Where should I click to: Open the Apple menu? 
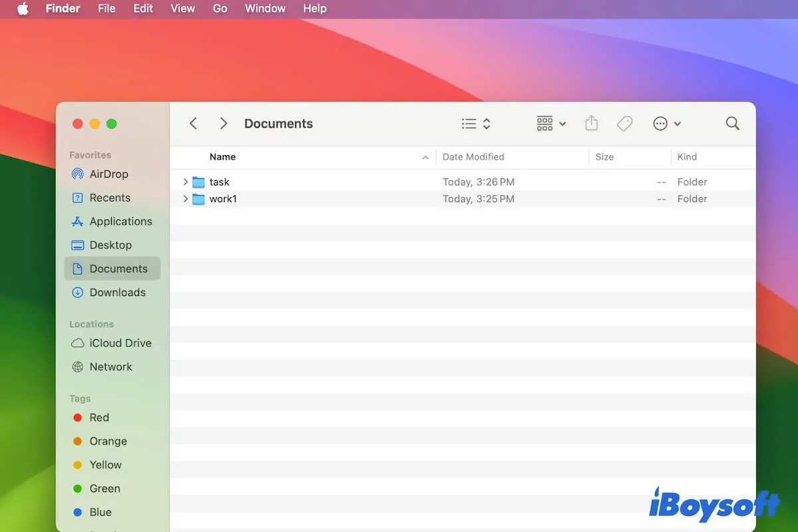(23, 9)
